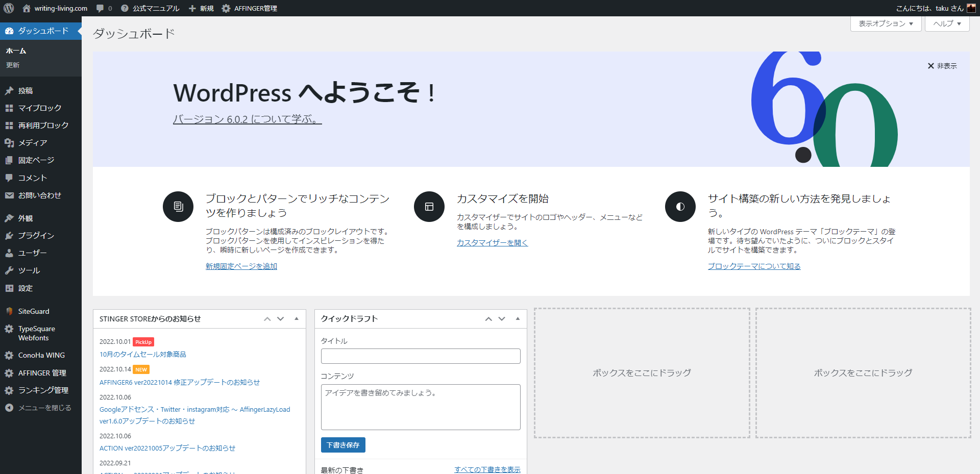
Task: Dismiss welcome panel with 非表示
Action: pos(942,66)
